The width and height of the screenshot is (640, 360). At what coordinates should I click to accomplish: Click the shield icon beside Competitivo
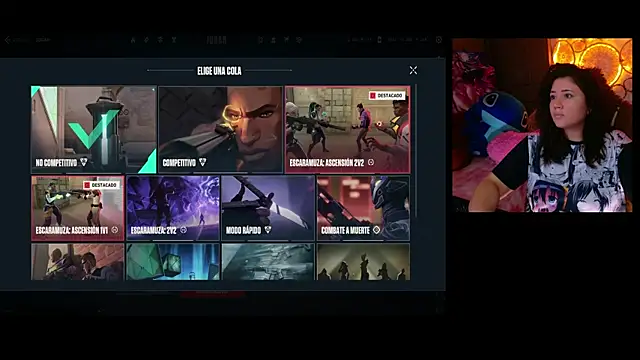[202, 162]
